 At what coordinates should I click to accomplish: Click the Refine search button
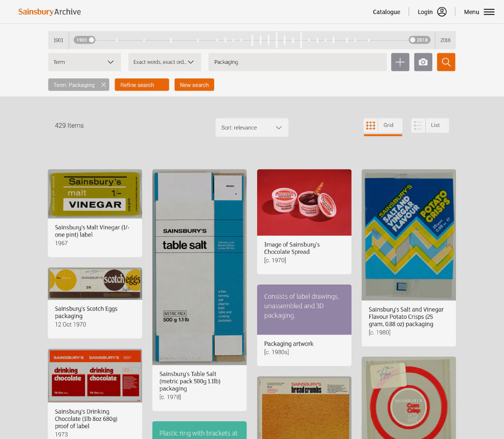(x=142, y=85)
